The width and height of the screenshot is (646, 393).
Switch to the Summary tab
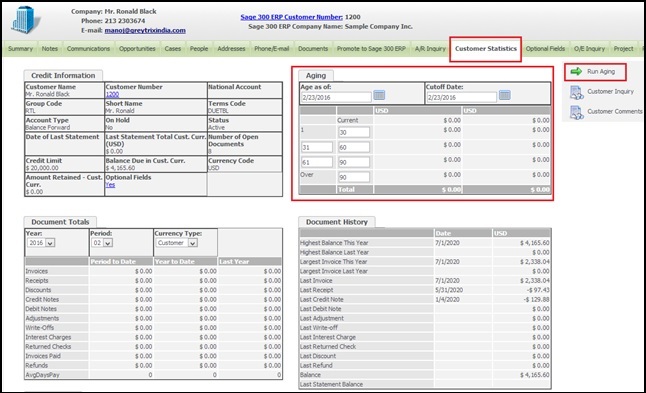[20, 49]
